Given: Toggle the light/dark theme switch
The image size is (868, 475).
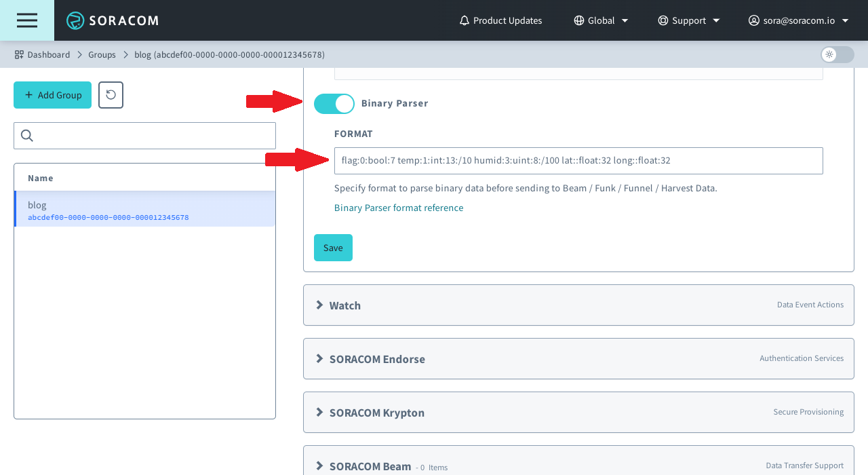Looking at the screenshot, I should [837, 54].
